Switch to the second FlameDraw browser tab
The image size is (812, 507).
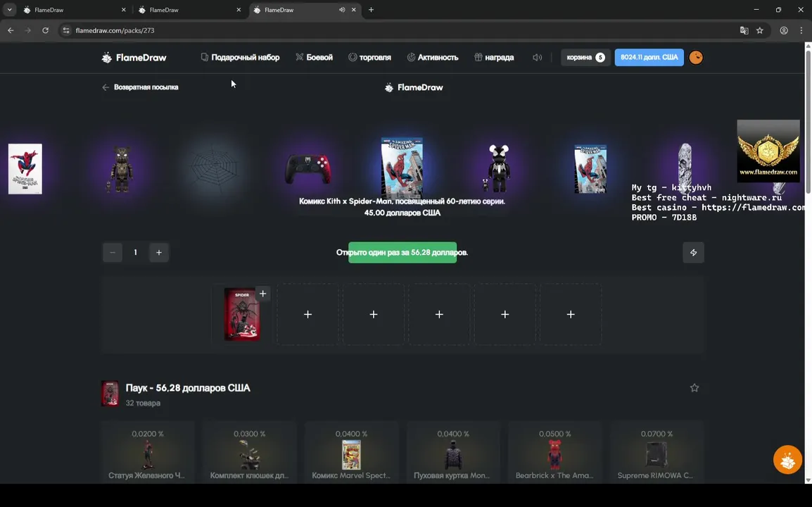[189, 10]
